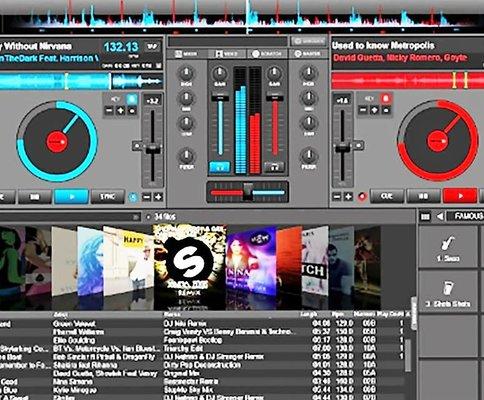The height and width of the screenshot is (400, 484).
Task: Reset the key on the right deck
Action: pyautogui.click(x=386, y=110)
